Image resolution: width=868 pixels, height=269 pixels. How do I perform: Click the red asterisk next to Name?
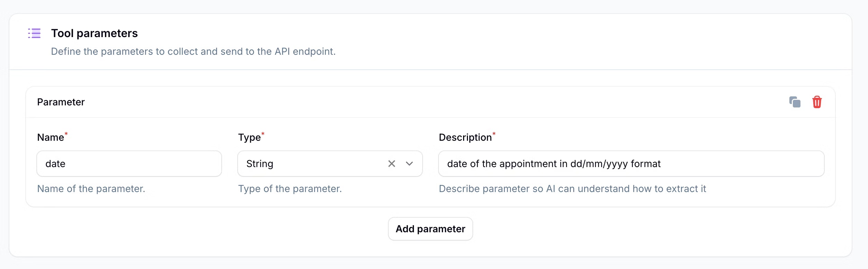pos(66,134)
